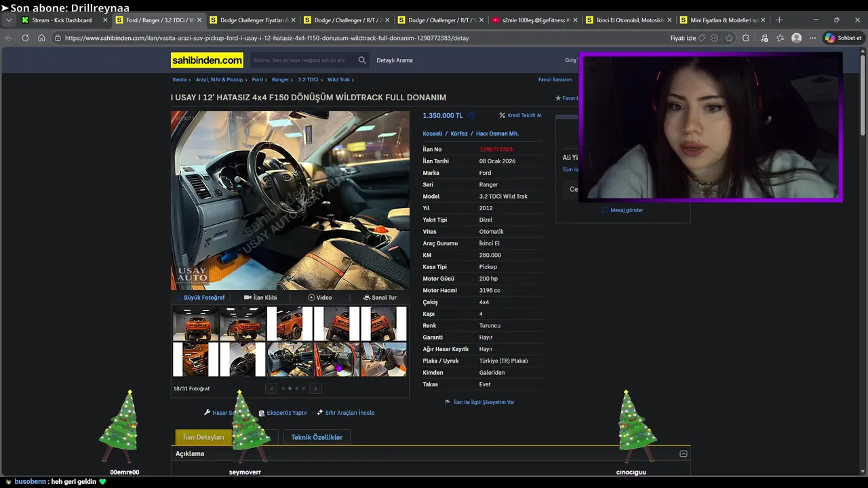This screenshot has width=868, height=488.
Task: Open the browser home page icon
Action: 41,38
